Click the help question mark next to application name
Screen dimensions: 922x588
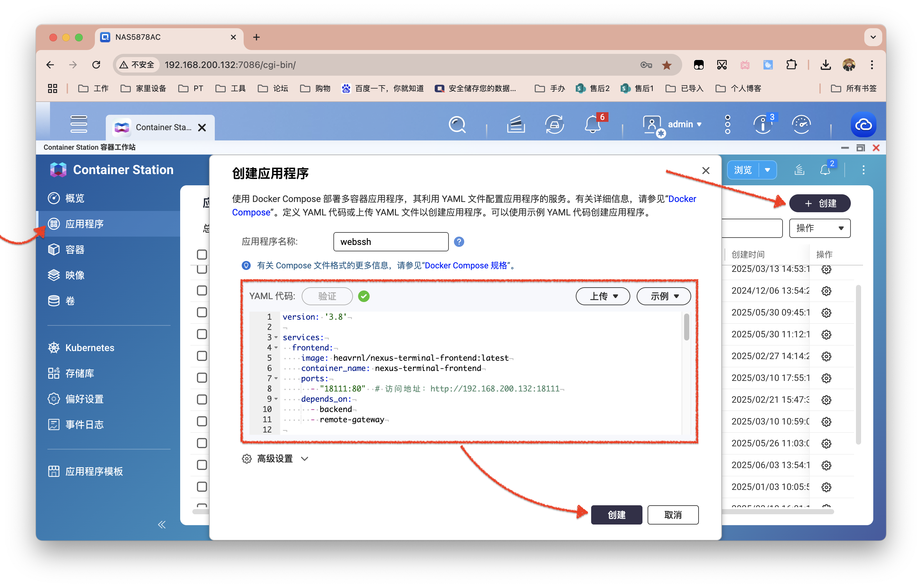tap(459, 242)
